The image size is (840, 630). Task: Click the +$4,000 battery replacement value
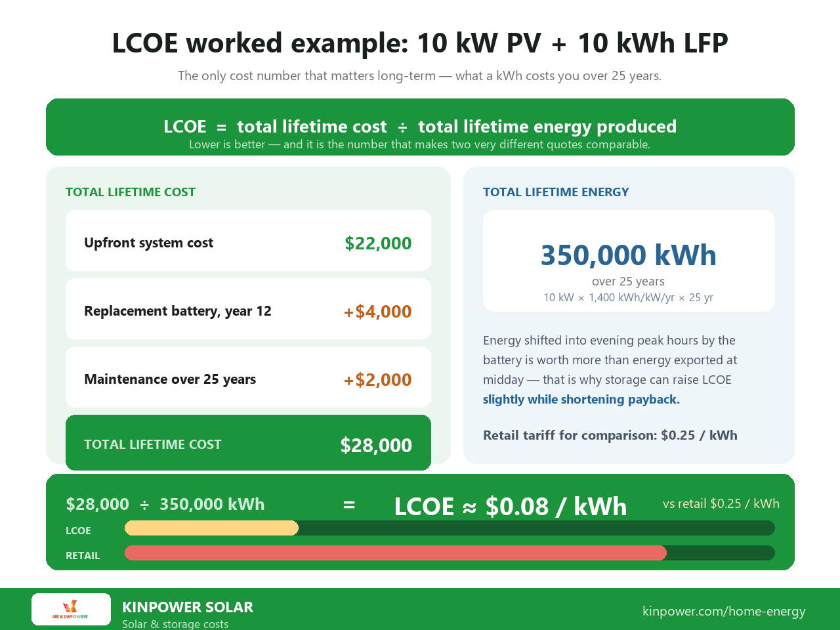click(x=378, y=312)
